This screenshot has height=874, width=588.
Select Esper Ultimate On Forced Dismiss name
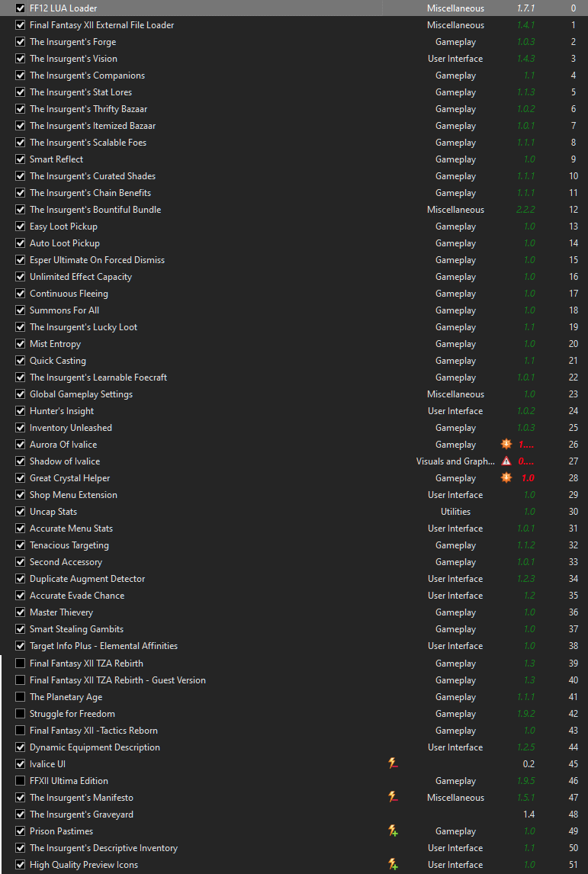(97, 260)
